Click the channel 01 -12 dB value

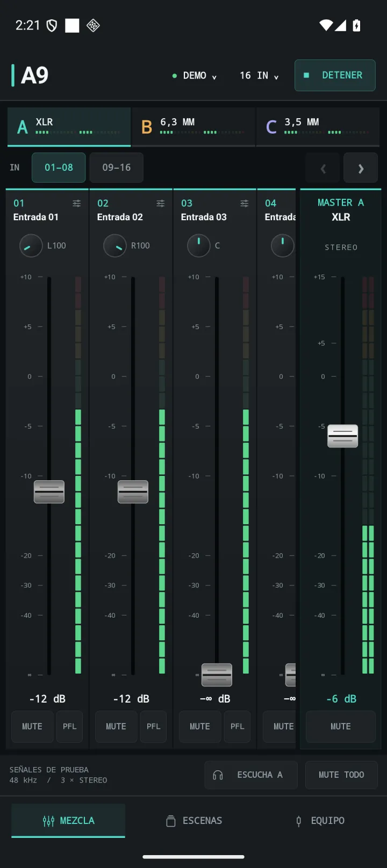(x=47, y=699)
